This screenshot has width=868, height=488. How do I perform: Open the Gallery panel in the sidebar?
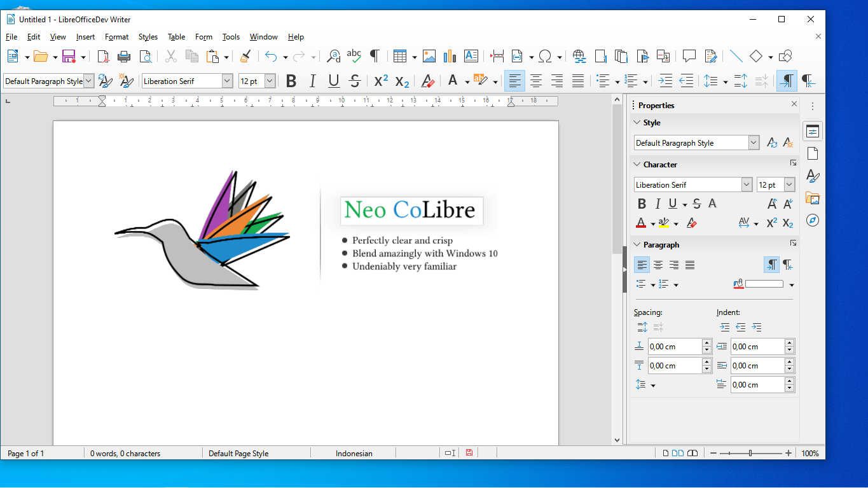point(813,198)
